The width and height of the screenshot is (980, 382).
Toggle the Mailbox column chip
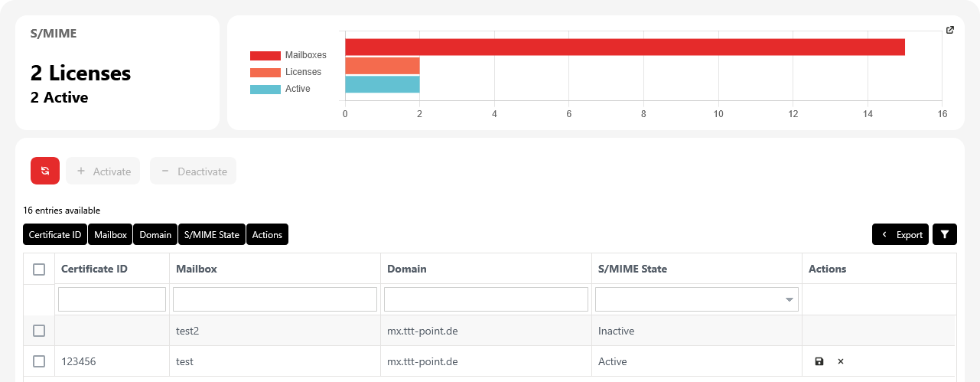[x=110, y=235]
